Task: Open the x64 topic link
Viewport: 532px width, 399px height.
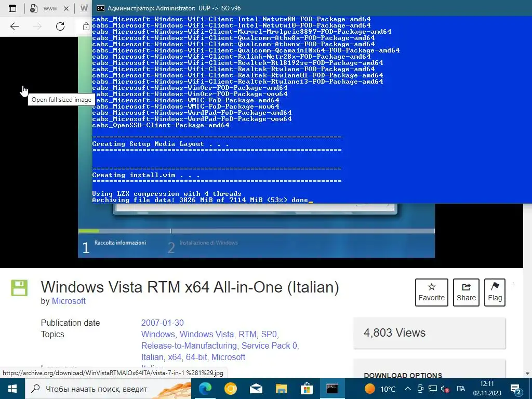Action: [x=175, y=357]
